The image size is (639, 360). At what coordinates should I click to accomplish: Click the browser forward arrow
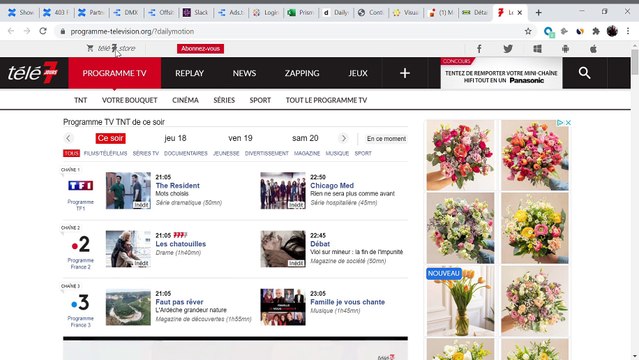pos(27,31)
